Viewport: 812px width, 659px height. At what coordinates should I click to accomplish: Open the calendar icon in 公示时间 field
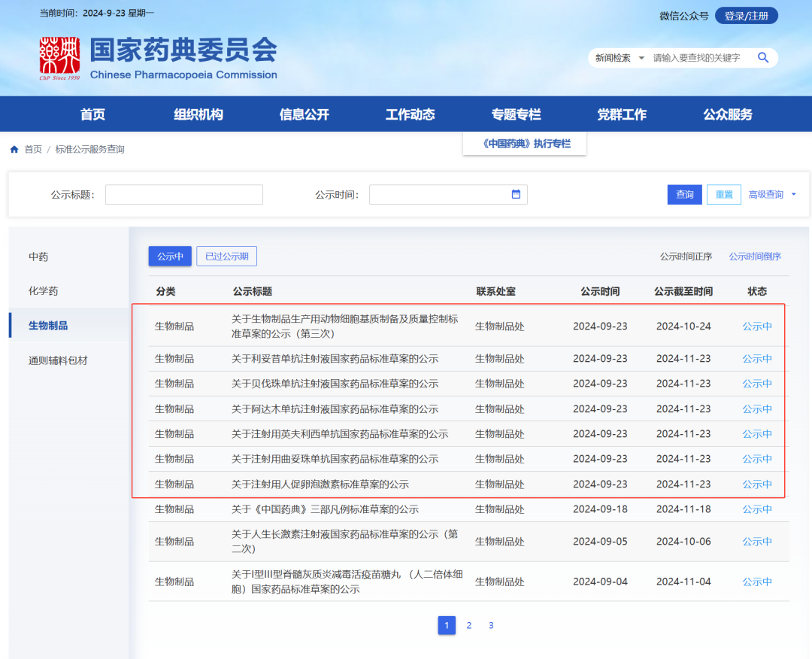(516, 194)
